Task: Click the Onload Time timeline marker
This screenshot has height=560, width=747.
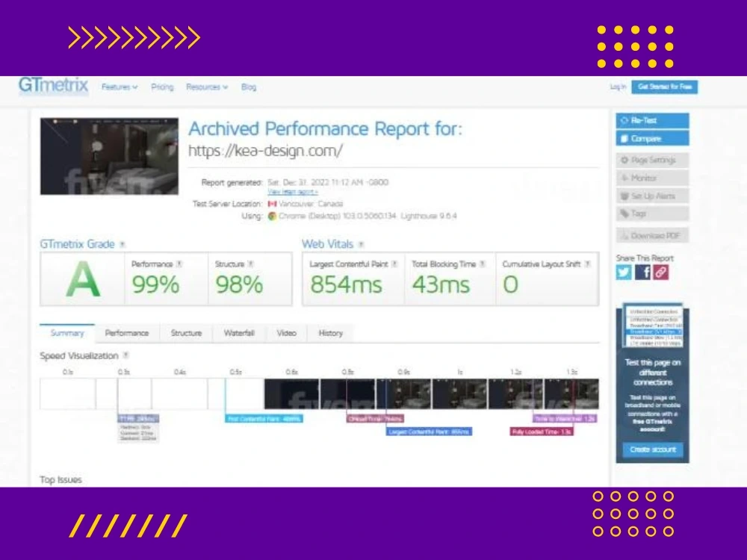Action: pyautogui.click(x=376, y=419)
